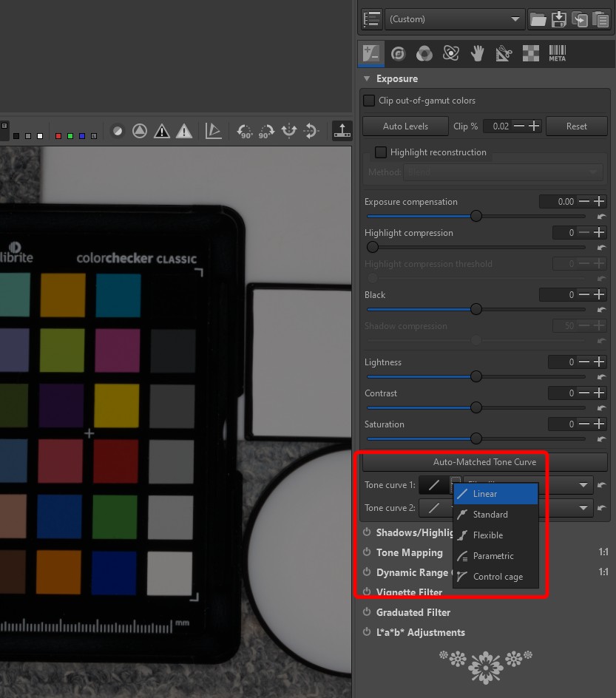The image size is (616, 698).
Task: Click the save processing profile icon
Action: point(559,19)
